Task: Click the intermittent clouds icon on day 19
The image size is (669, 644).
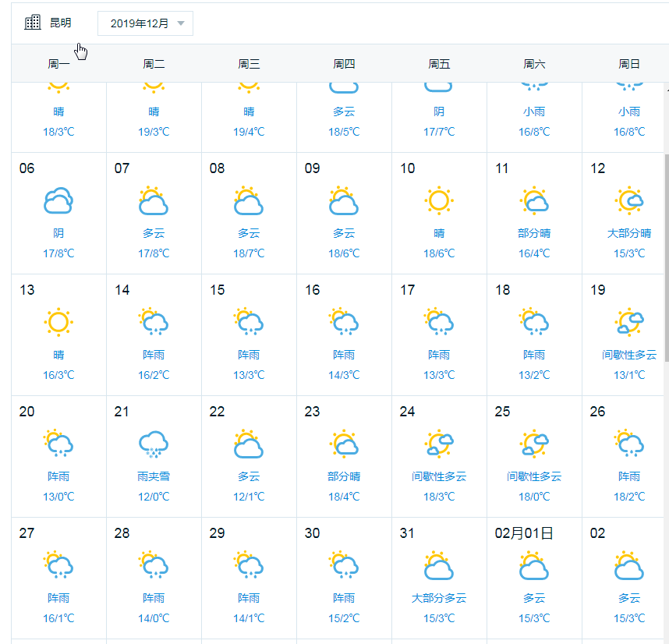Action: 629,321
